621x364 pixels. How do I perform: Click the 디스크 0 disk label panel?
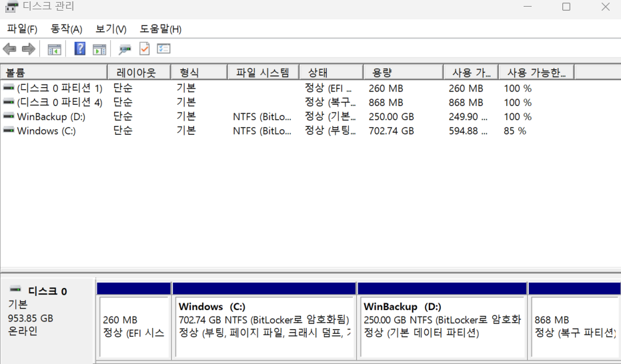tap(47, 320)
